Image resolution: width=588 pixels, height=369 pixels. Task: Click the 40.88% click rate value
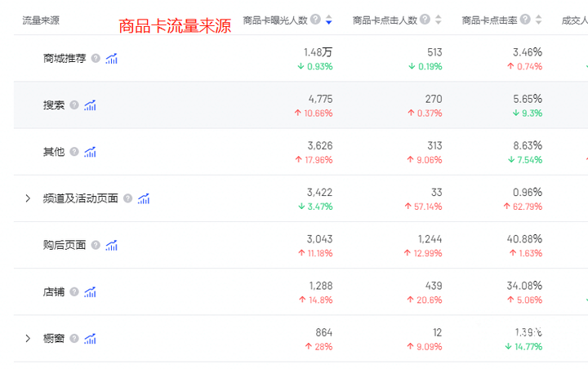coord(524,239)
